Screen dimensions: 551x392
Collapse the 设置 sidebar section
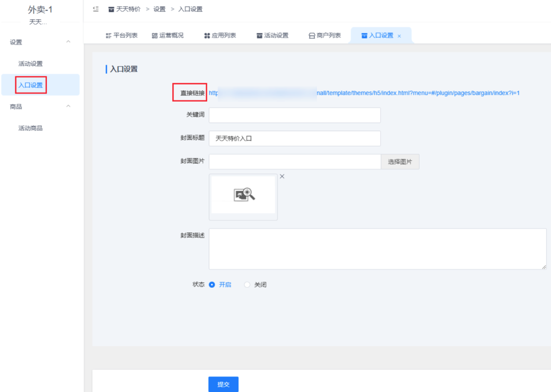(68, 42)
